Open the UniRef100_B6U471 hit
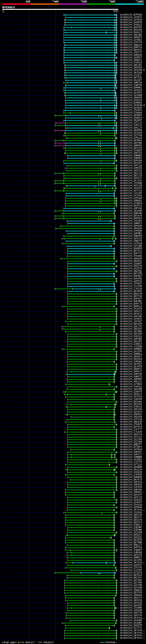This screenshot has height=644, width=146. coord(131,50)
